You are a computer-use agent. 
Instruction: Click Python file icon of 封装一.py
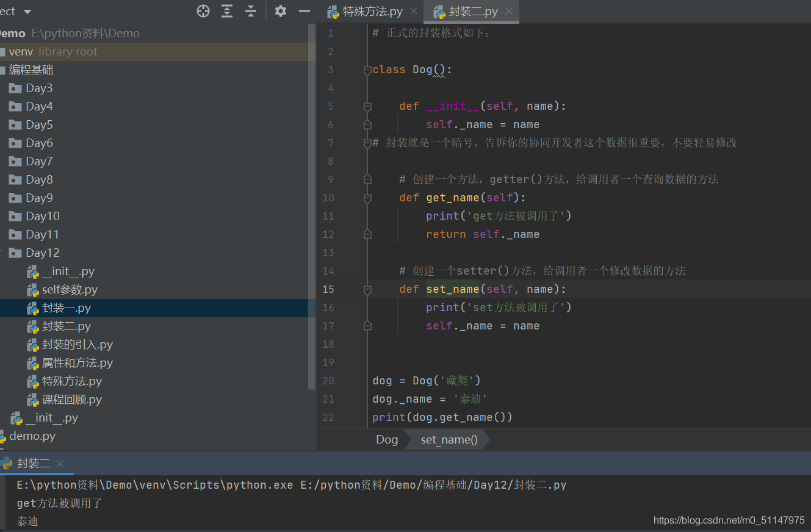33,308
